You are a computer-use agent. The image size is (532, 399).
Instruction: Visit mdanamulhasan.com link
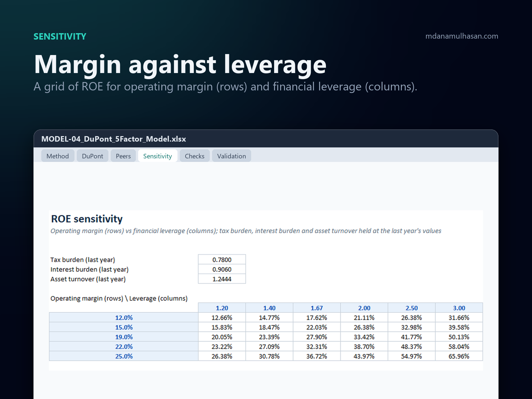click(x=462, y=36)
